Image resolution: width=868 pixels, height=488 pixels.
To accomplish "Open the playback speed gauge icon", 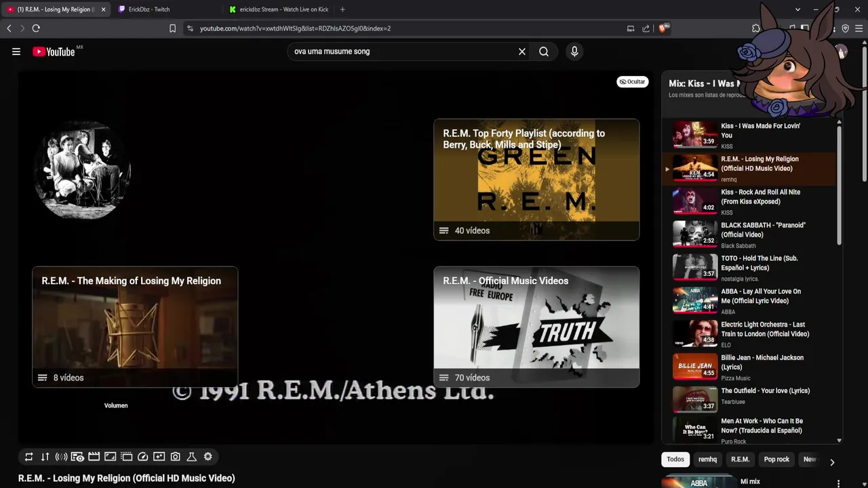I will tap(142, 457).
